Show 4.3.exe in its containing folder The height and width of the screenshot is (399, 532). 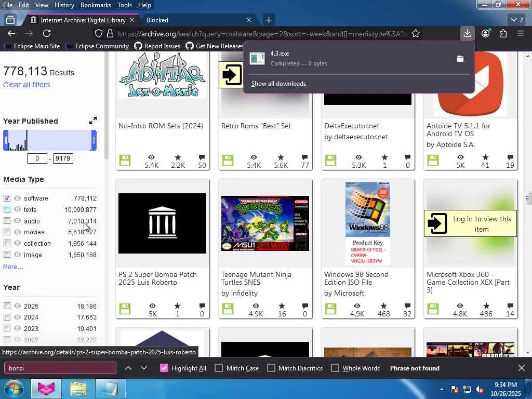pos(460,59)
